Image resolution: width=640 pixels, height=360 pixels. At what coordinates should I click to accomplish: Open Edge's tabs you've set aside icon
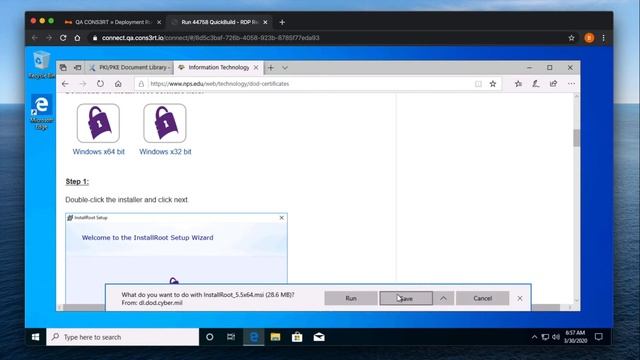[63, 68]
